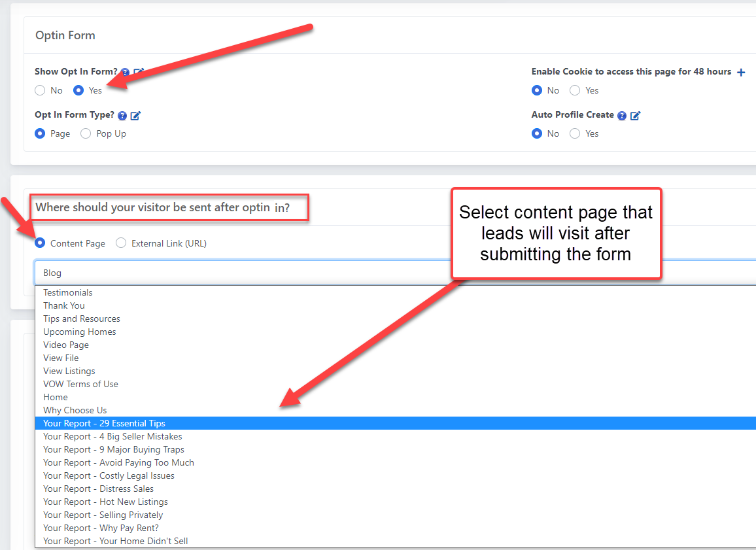Set Enable Cookie option to Yes
Screen dimensions: 756x550
click(x=575, y=90)
